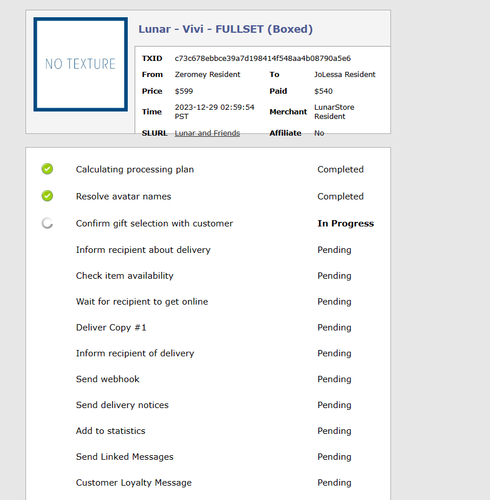
Task: Click Completed status for Calculating processing plan
Action: [340, 169]
